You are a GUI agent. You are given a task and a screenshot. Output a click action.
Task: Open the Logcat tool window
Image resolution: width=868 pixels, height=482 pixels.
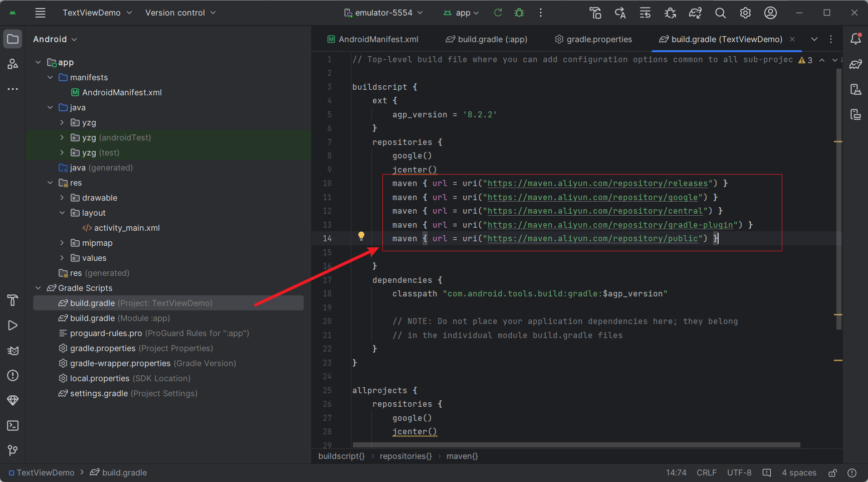pyautogui.click(x=13, y=351)
